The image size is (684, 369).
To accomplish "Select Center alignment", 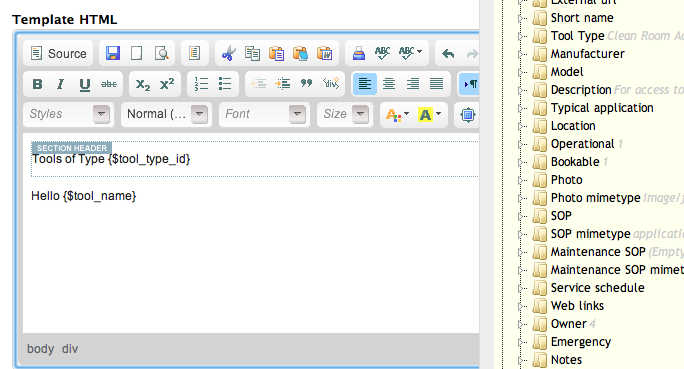I will click(389, 84).
